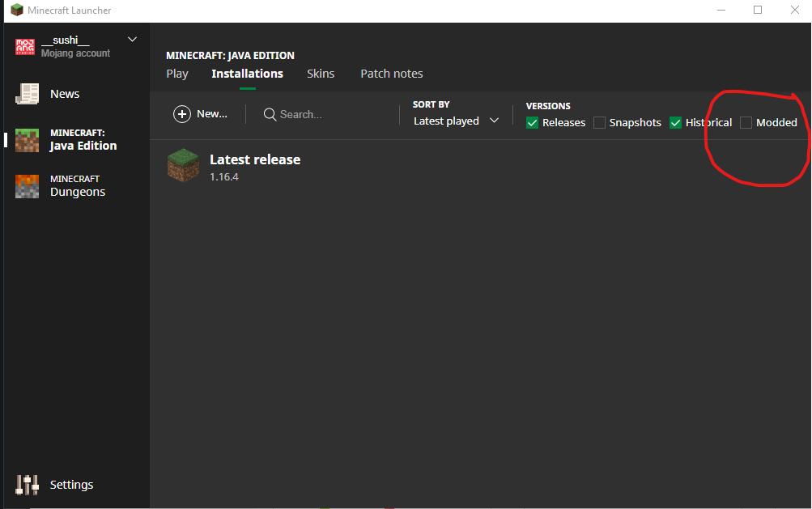Open Settings sliders icon
The height and width of the screenshot is (509, 812).
click(x=27, y=486)
